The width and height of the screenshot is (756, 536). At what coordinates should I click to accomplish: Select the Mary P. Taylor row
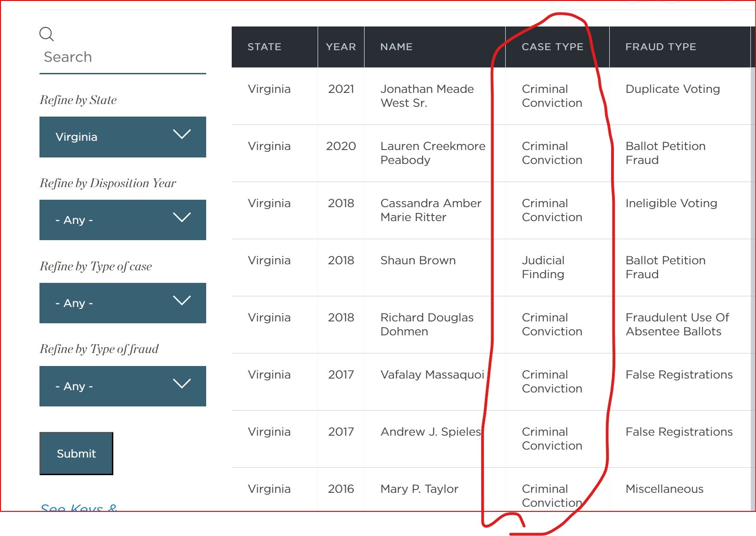coord(419,489)
